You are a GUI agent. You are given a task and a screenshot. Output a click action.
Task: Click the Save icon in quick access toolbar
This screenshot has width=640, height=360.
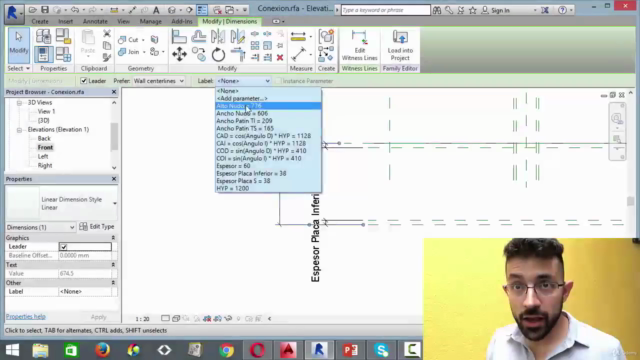[45, 10]
